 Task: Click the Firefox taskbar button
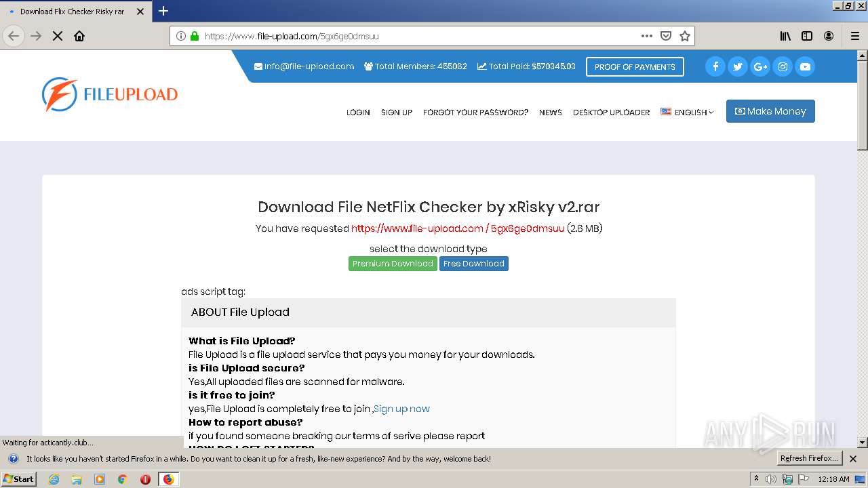(168, 479)
